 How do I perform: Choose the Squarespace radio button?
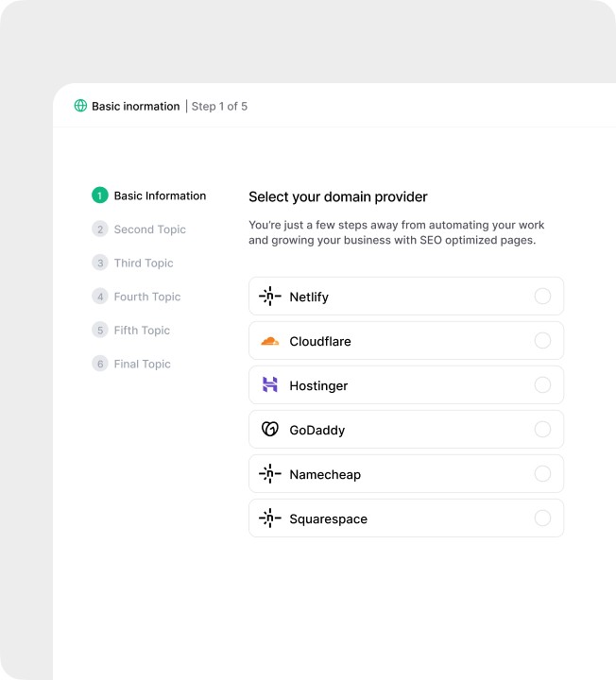[x=542, y=518]
